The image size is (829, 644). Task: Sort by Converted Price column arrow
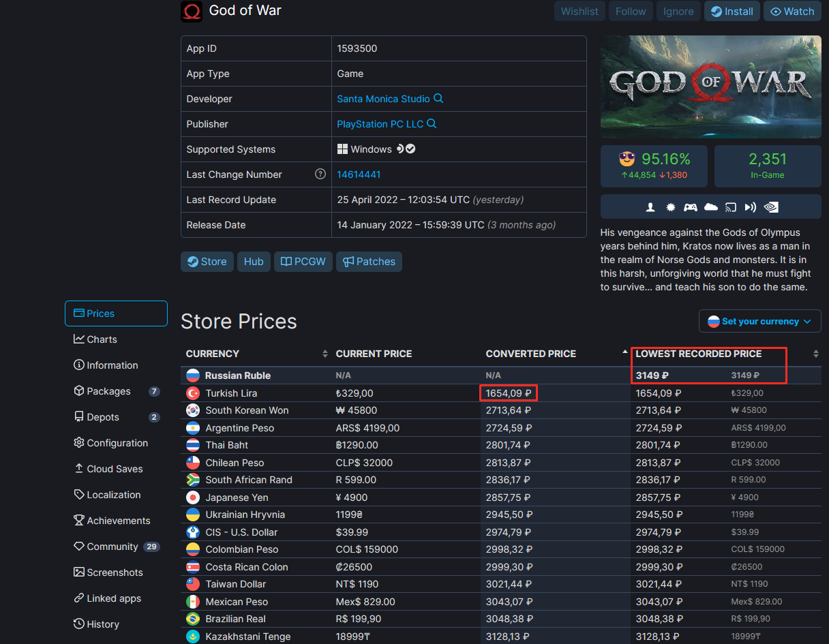pyautogui.click(x=625, y=352)
